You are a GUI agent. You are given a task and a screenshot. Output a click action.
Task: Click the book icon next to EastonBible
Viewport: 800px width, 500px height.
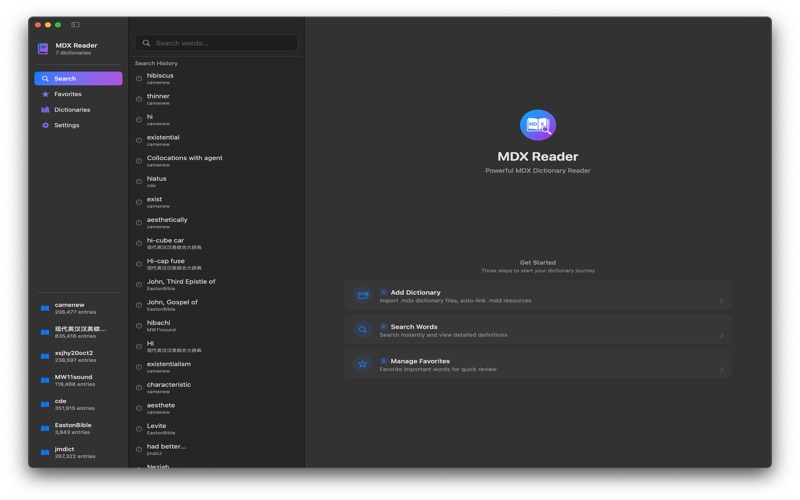click(45, 428)
